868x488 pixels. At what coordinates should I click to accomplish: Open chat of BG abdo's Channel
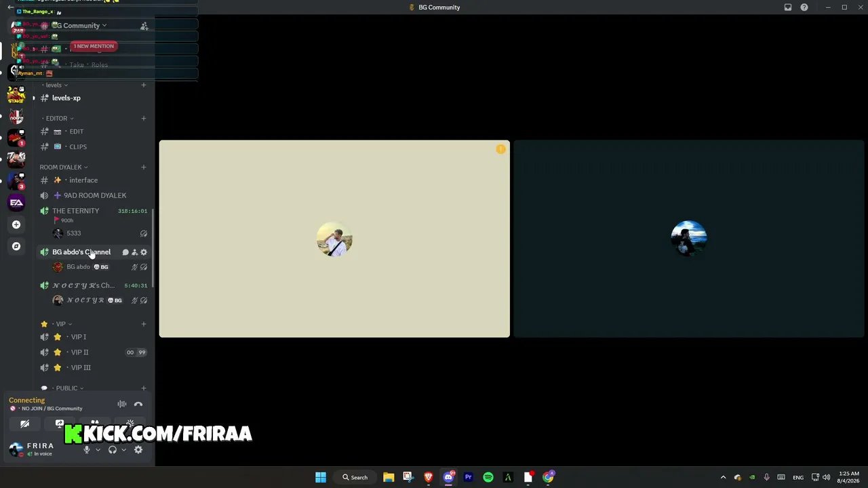(x=125, y=252)
